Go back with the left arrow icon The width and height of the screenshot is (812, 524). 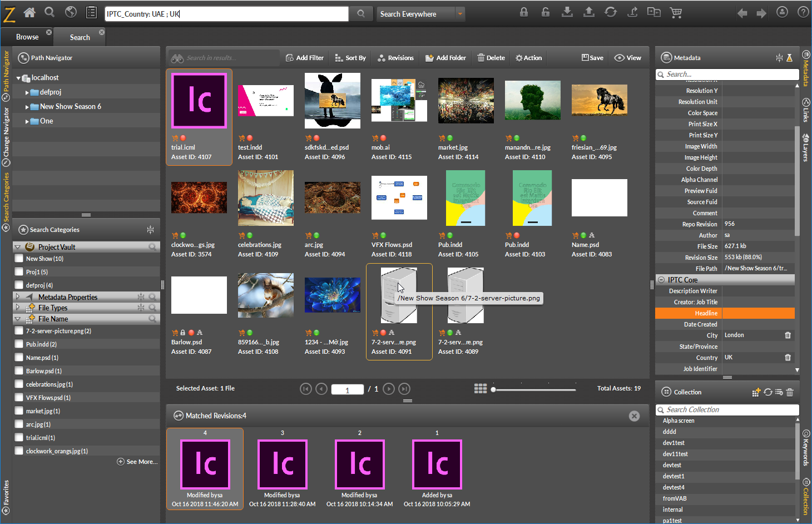point(742,13)
